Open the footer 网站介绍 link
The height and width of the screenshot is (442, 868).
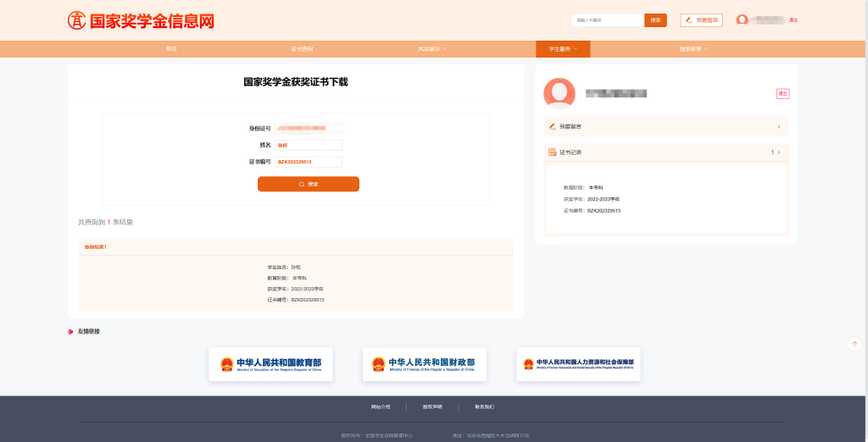(x=381, y=406)
